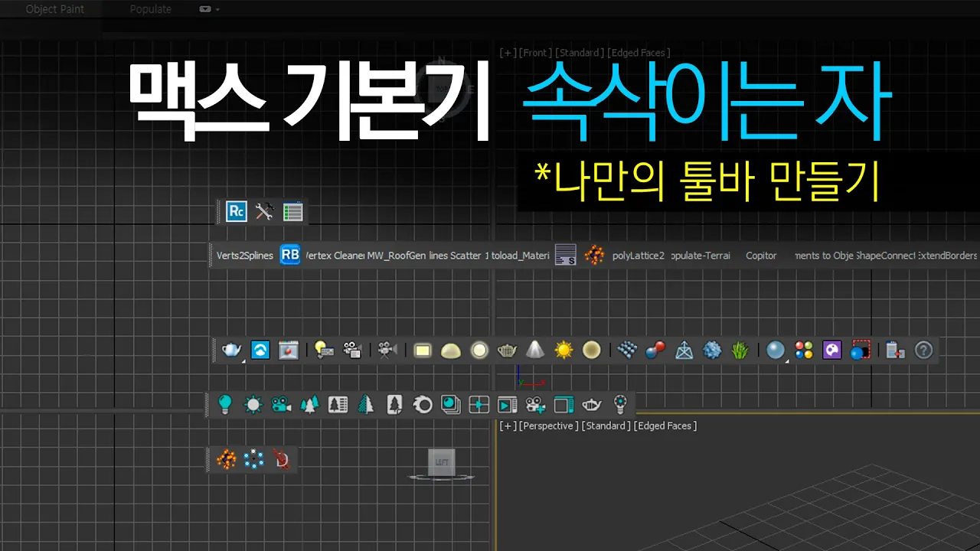Open the question mark help icon
This screenshot has width=980, height=551.
tap(924, 350)
